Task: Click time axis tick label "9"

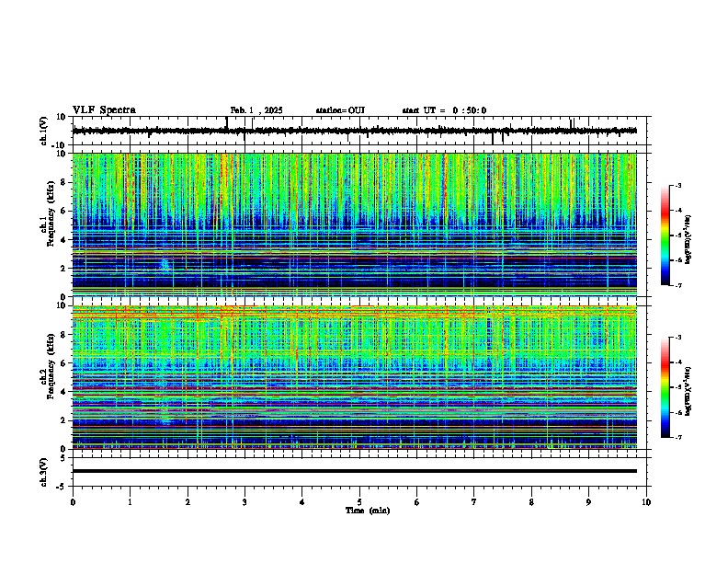Action: pos(588,502)
